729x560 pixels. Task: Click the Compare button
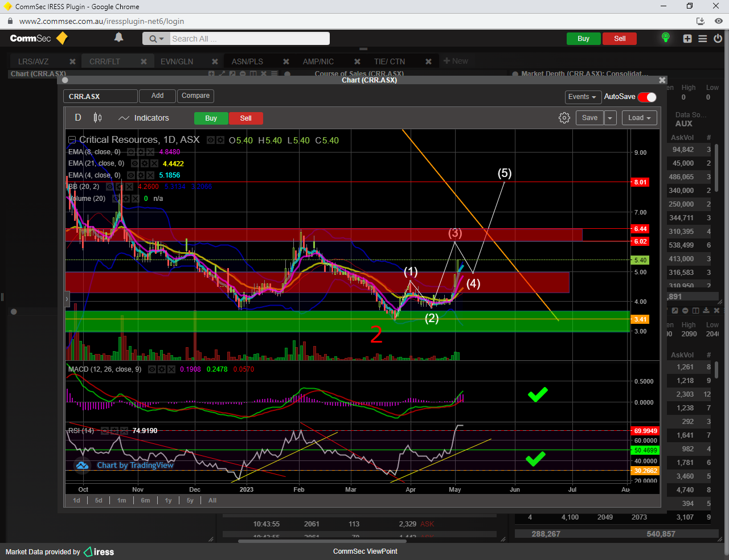[x=195, y=96]
